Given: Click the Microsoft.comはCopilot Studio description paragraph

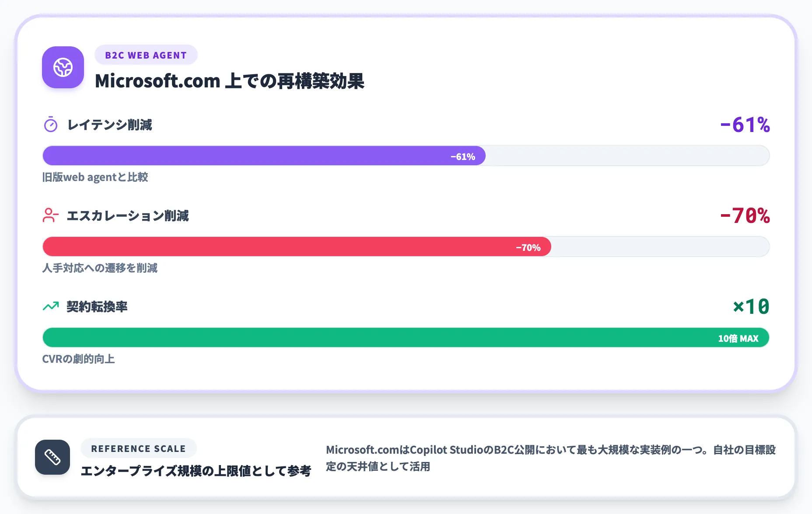Looking at the screenshot, I should click(x=551, y=458).
